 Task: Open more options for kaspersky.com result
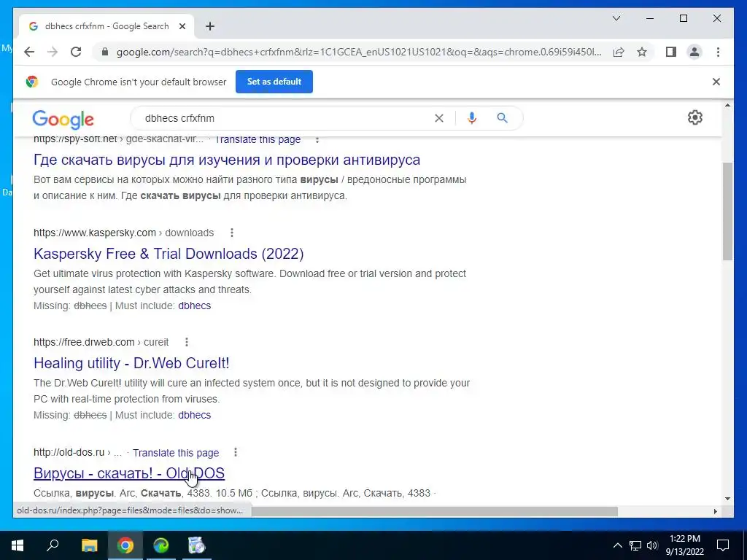pyautogui.click(x=231, y=233)
